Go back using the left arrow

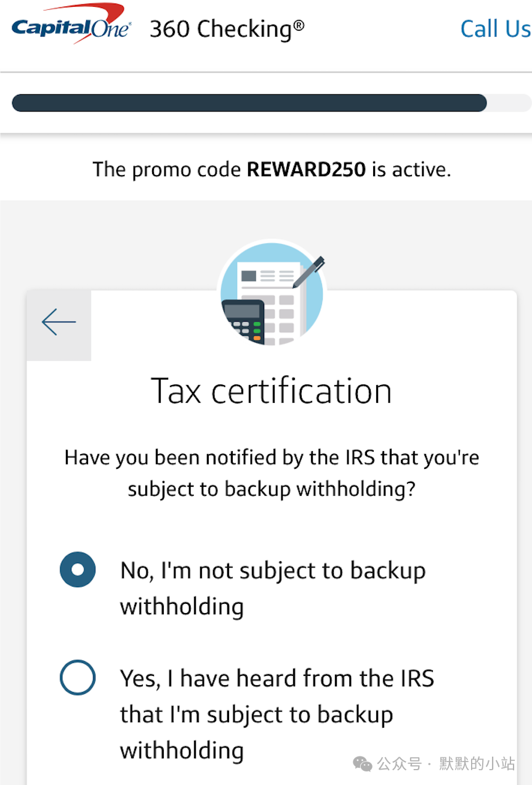59,322
